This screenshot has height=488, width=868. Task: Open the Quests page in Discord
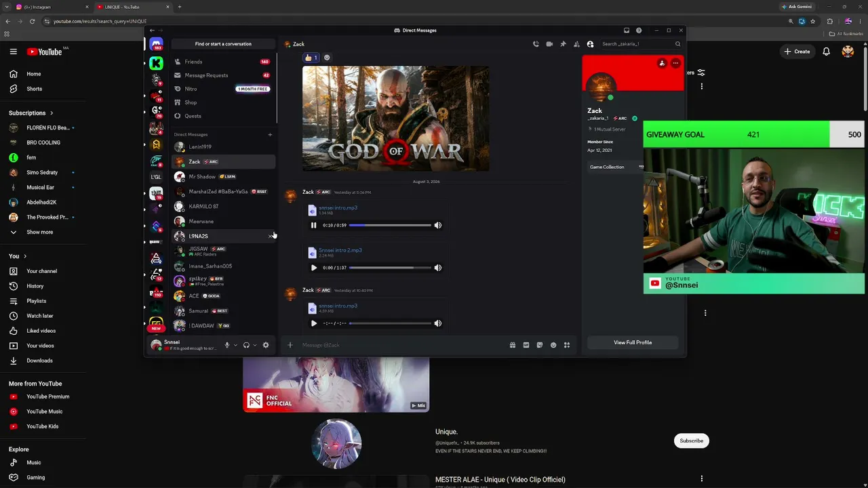(x=222, y=116)
